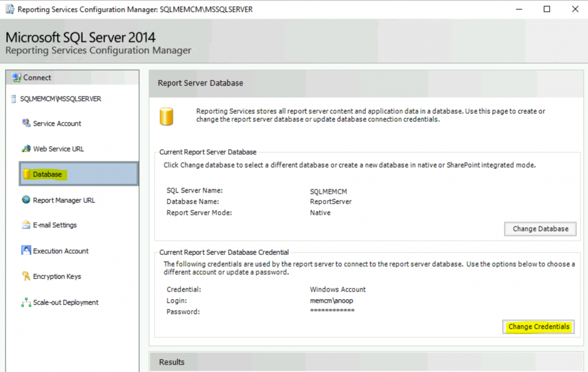This screenshot has height=372, width=588.
Task: Click the ReportServer database name value
Action: [x=331, y=202]
